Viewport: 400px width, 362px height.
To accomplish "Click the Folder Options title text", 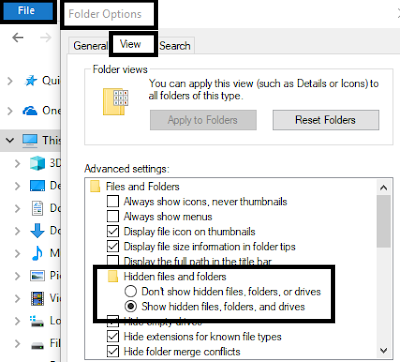I will click(105, 14).
